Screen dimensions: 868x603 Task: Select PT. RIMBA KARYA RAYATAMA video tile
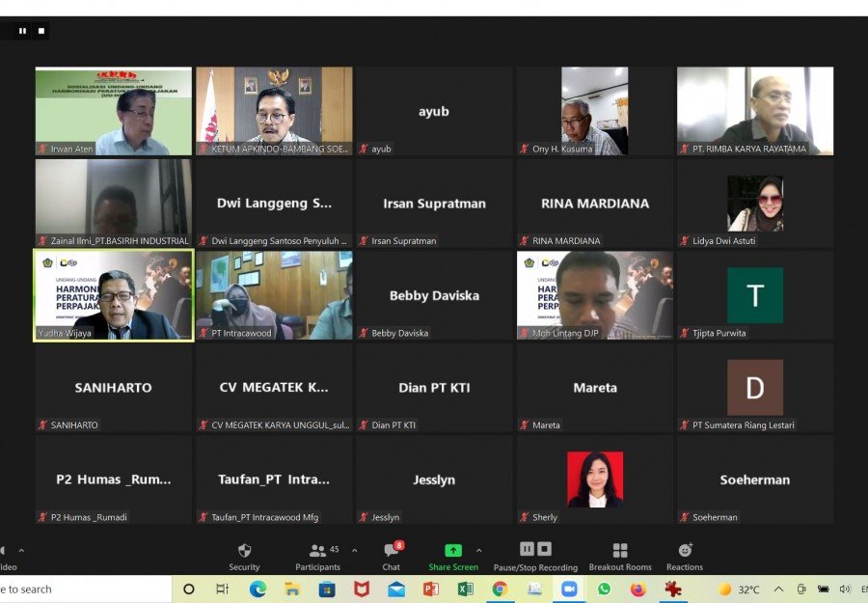(x=755, y=111)
